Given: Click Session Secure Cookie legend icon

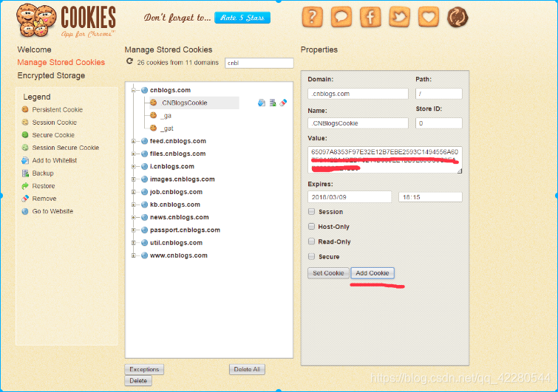Looking at the screenshot, I should pos(25,148).
